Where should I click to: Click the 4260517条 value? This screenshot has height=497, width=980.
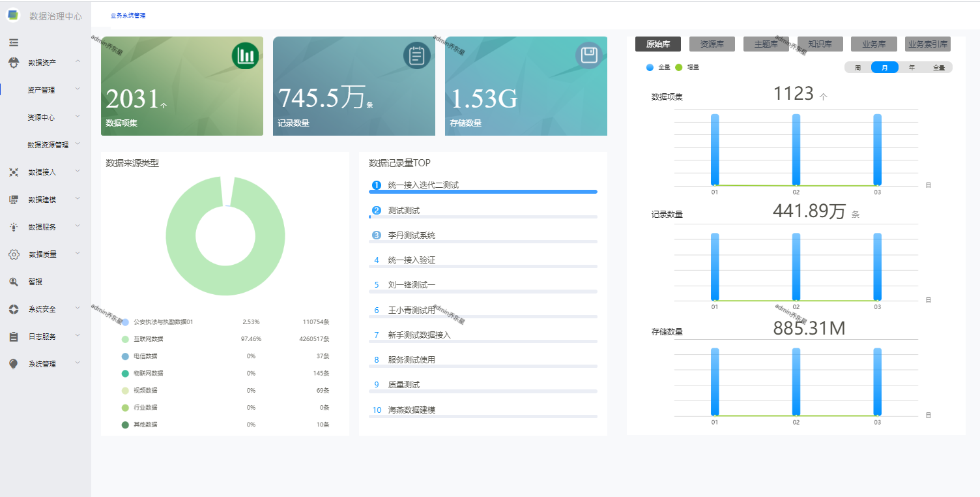pos(314,339)
